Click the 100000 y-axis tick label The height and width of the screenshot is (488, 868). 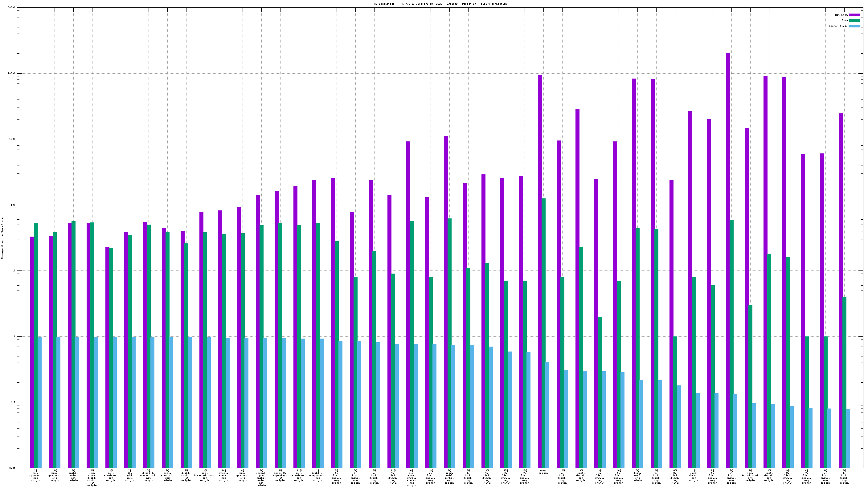11,8
